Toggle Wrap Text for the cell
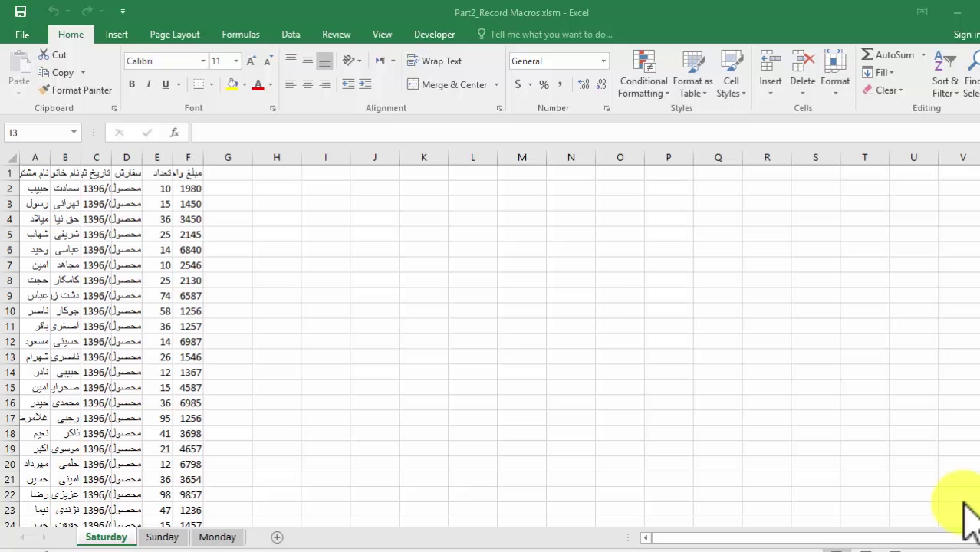The width and height of the screenshot is (980, 552). (434, 61)
